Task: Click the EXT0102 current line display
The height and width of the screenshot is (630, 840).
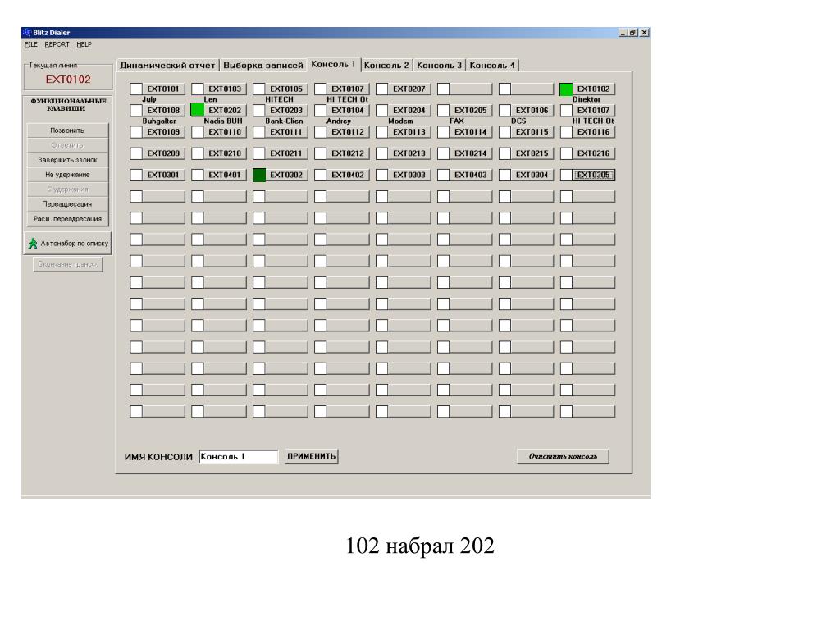Action: [x=68, y=80]
